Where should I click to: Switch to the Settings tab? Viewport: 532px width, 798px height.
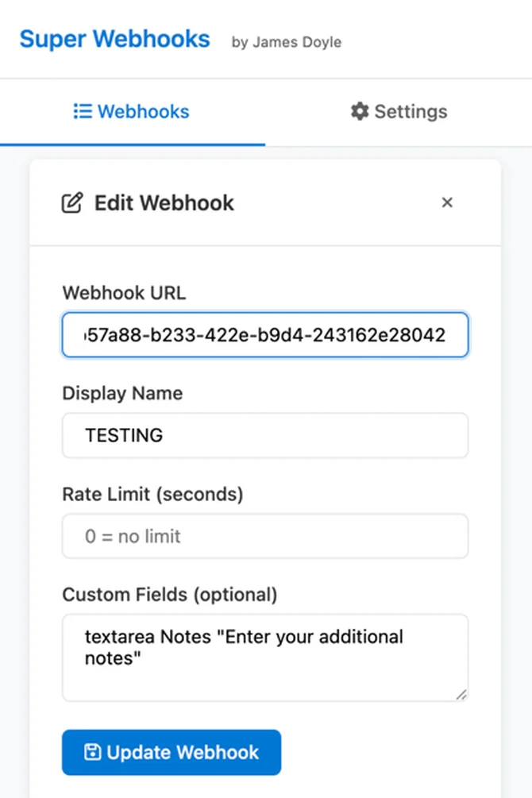[x=397, y=111]
